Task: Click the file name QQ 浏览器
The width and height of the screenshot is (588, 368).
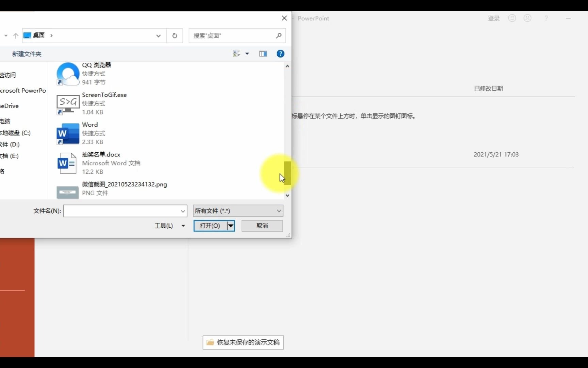Action: (96, 65)
